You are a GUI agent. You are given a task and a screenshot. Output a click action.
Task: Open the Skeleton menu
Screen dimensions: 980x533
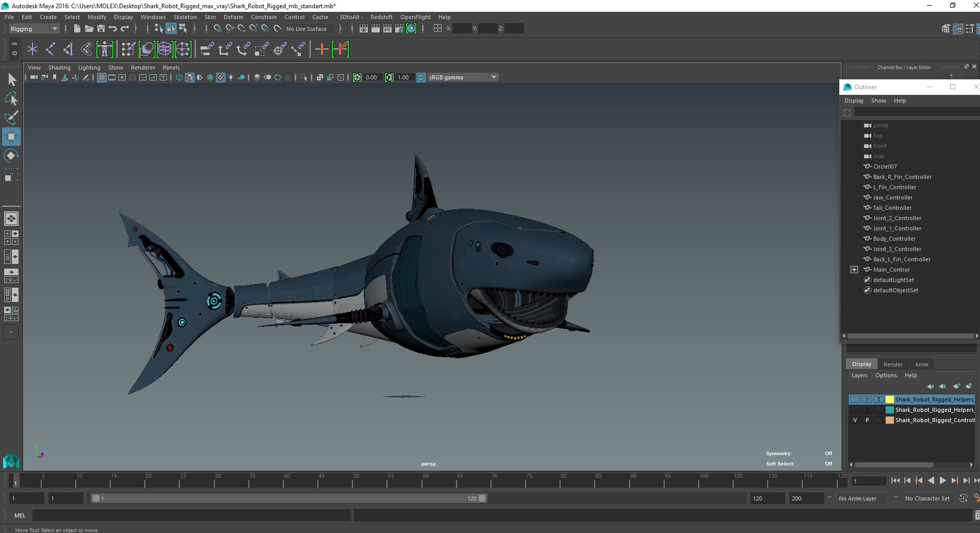(x=184, y=17)
